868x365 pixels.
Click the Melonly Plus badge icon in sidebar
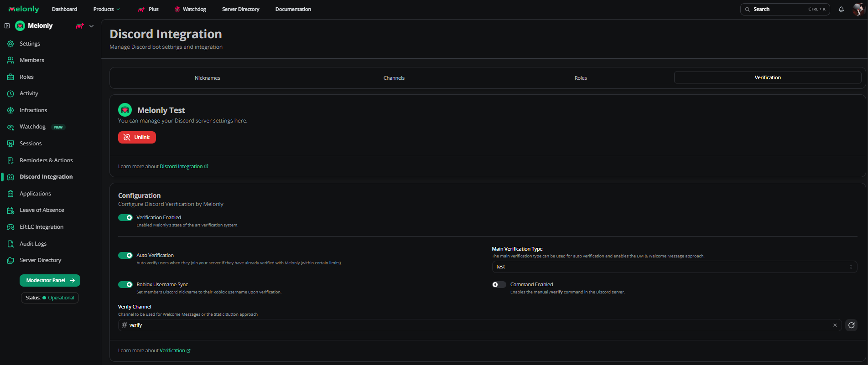(80, 26)
